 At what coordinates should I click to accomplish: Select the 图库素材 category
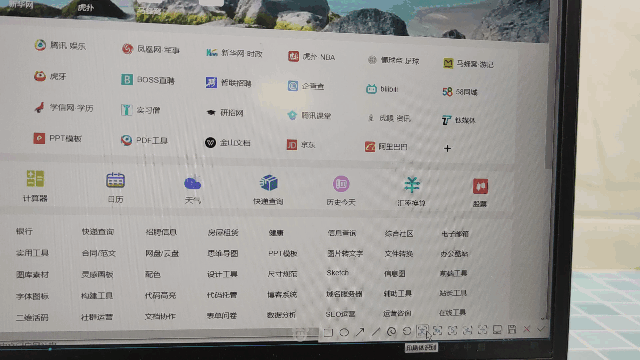pyautogui.click(x=32, y=274)
